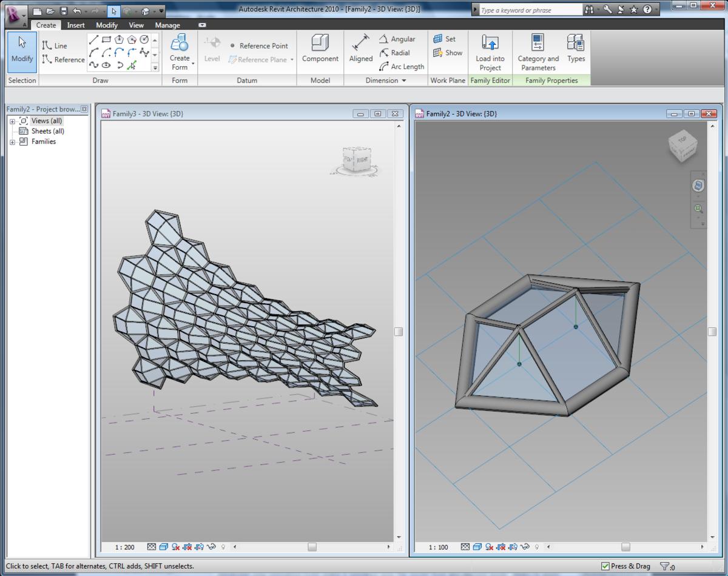The height and width of the screenshot is (576, 728).
Task: Click Family2 view vertical scrollbar thumb
Action: click(x=712, y=331)
